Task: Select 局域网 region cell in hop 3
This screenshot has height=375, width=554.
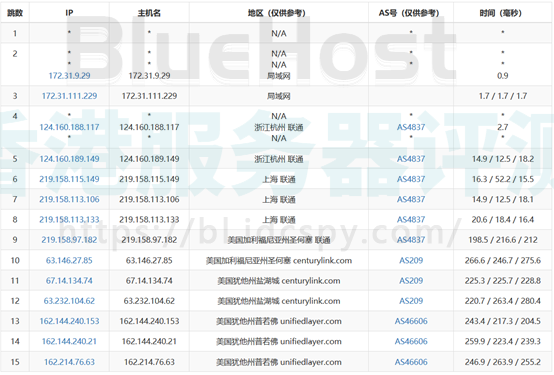Action: click(279, 96)
